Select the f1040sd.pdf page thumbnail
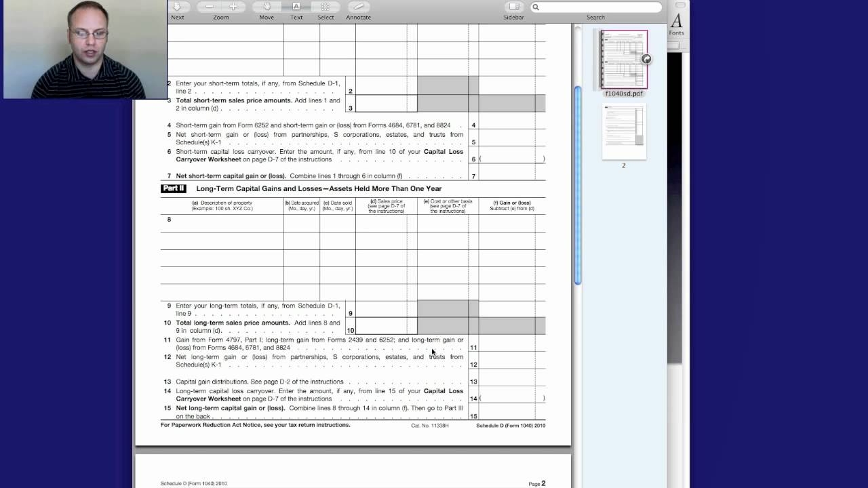The image size is (868, 488). [623, 59]
